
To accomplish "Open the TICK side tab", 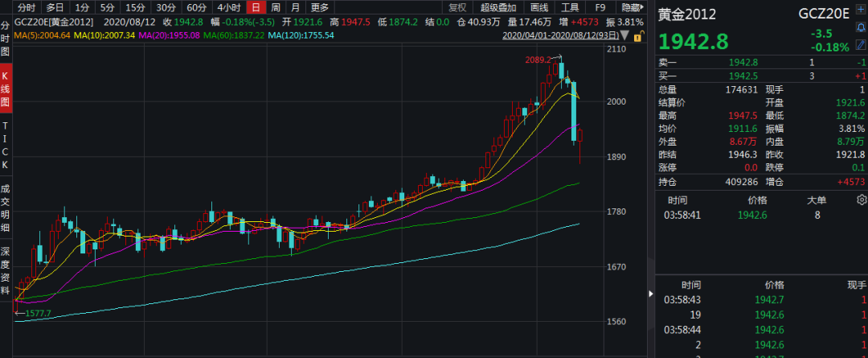I will coord(6,146).
